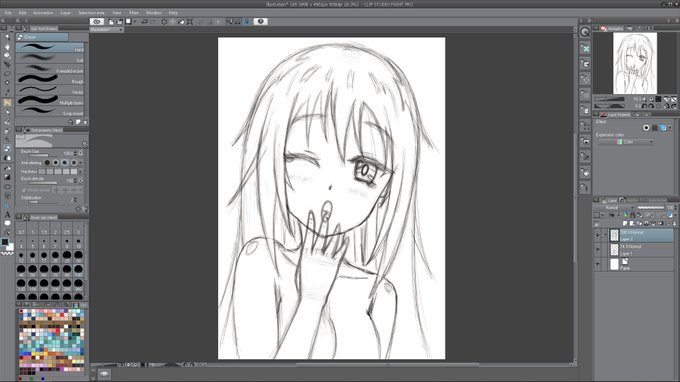Open Clip Studio launcher from command bar
This screenshot has height=382, width=680.
pyautogui.click(x=97, y=21)
